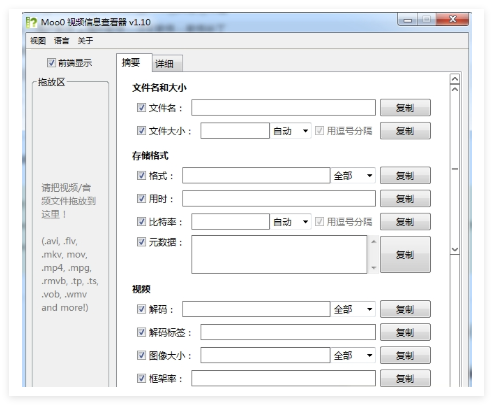The image size is (493, 405).
Task: Toggle 用逗号分隔 checkbox in 比特率 row
Action: click(x=319, y=222)
